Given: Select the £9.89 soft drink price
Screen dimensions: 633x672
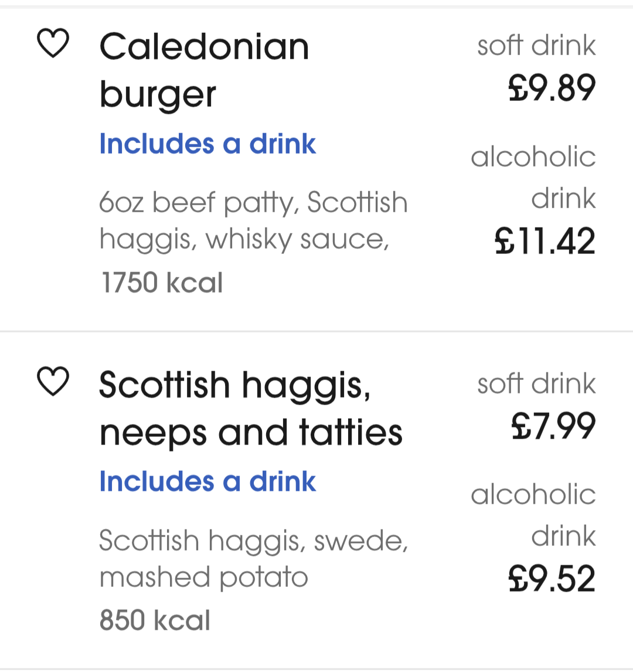Looking at the screenshot, I should pyautogui.click(x=552, y=88).
